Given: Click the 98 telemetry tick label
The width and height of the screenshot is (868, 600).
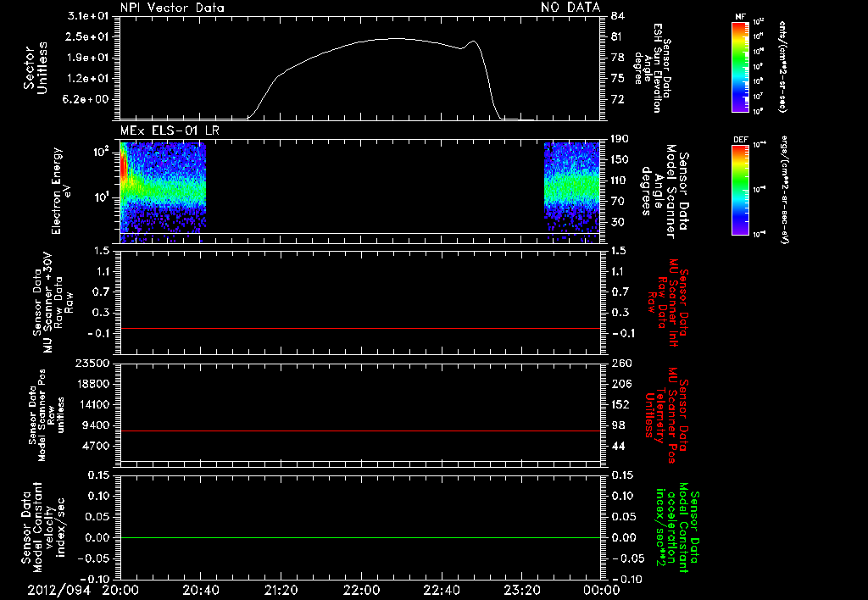Looking at the screenshot, I should pos(617,425).
